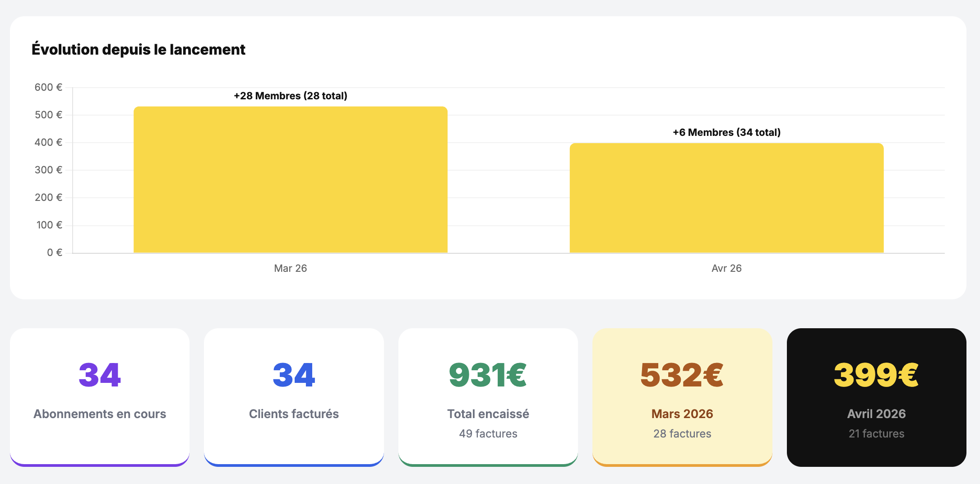Viewport: 980px width, 484px height.
Task: Click the 'Mar 26' axis label
Action: click(x=291, y=268)
